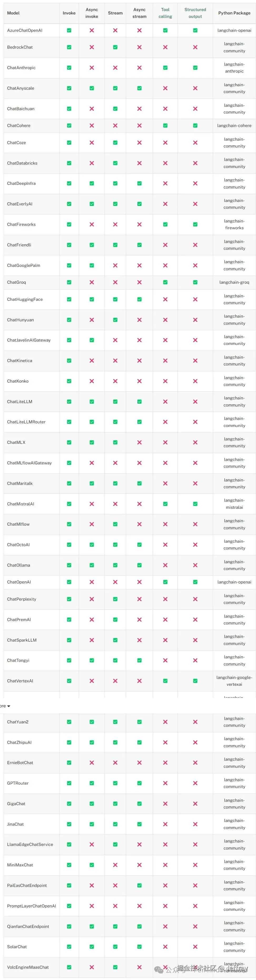The width and height of the screenshot is (256, 980).
Task: Click the Tool calling column header link
Action: coord(165,13)
